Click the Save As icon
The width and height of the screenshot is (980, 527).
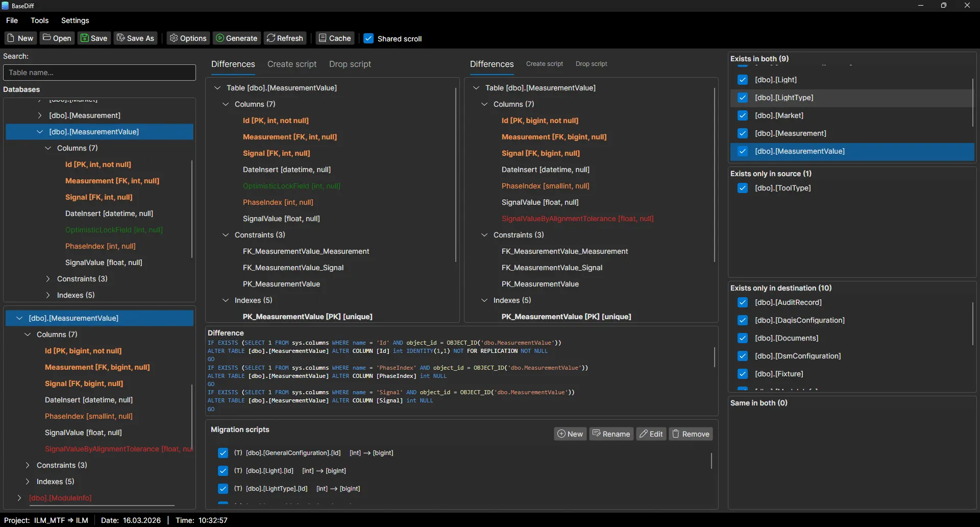(121, 38)
